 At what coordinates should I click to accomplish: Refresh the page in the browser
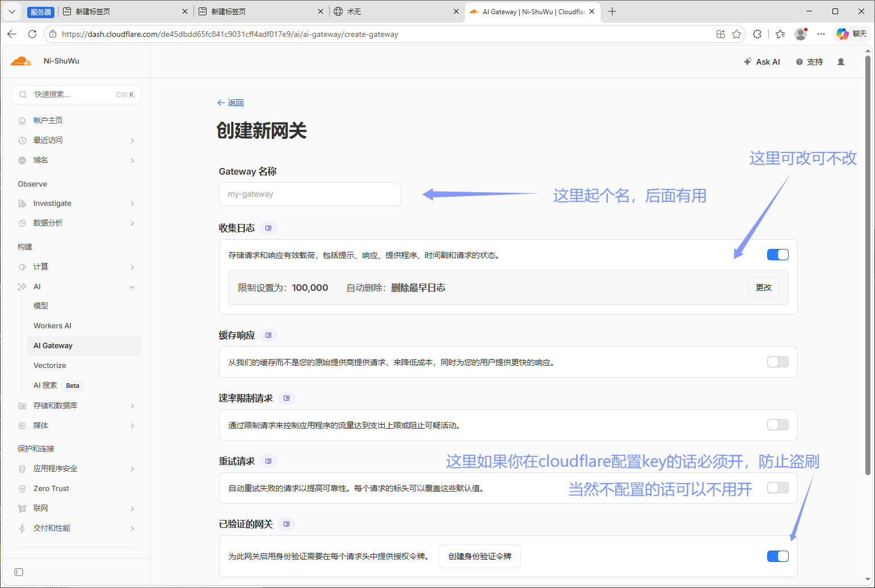pyautogui.click(x=32, y=34)
